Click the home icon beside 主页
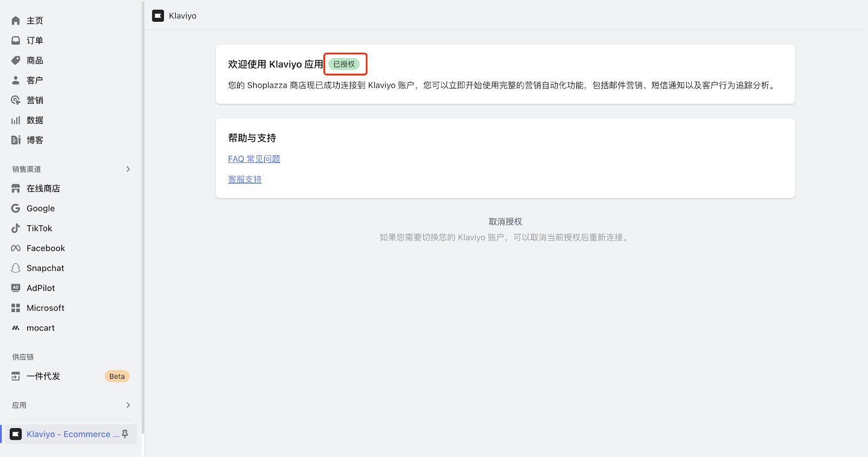 coord(16,21)
